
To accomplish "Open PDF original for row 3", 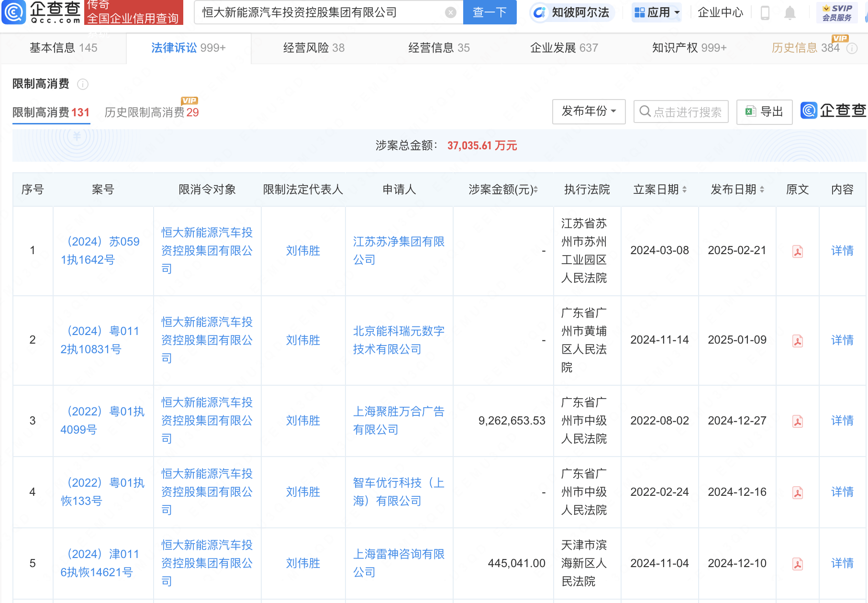I will point(797,421).
